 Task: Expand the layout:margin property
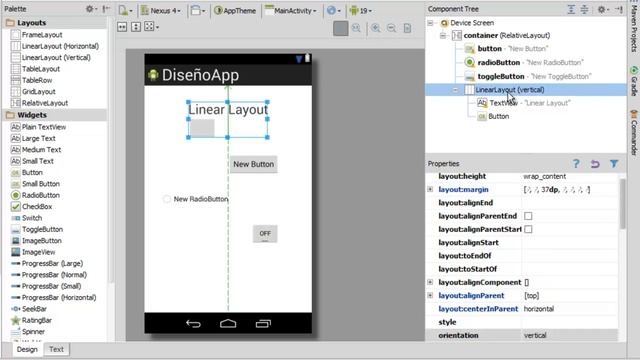tap(430, 189)
